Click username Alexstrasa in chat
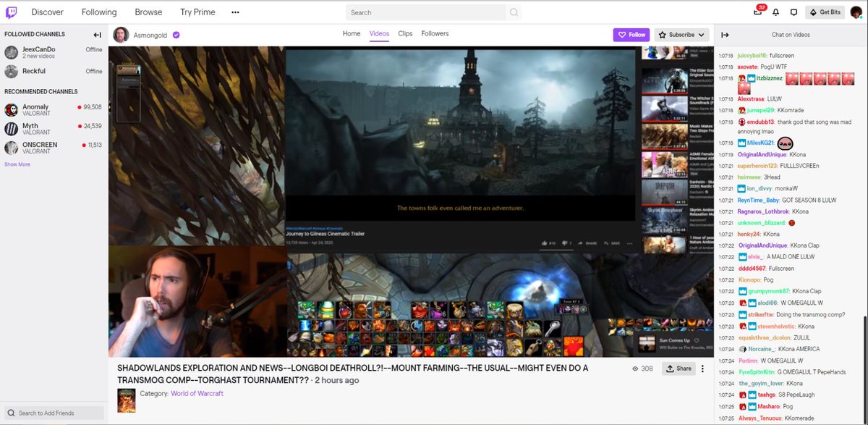The height and width of the screenshot is (425, 868). [x=751, y=98]
